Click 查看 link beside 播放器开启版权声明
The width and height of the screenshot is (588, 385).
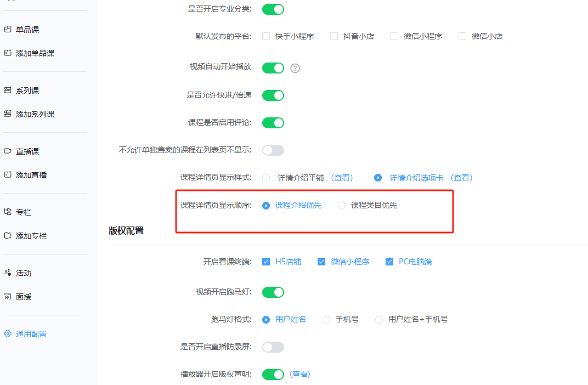pyautogui.click(x=300, y=374)
